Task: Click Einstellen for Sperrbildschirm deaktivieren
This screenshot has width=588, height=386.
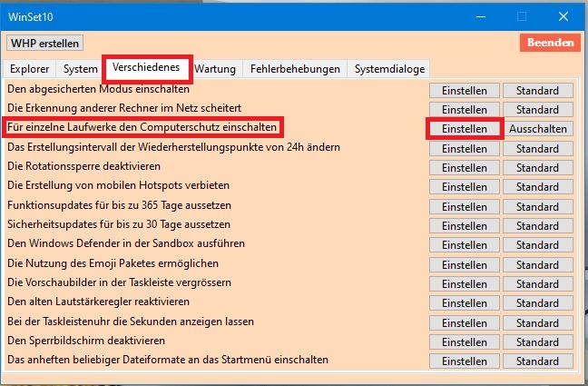Action: tap(465, 342)
